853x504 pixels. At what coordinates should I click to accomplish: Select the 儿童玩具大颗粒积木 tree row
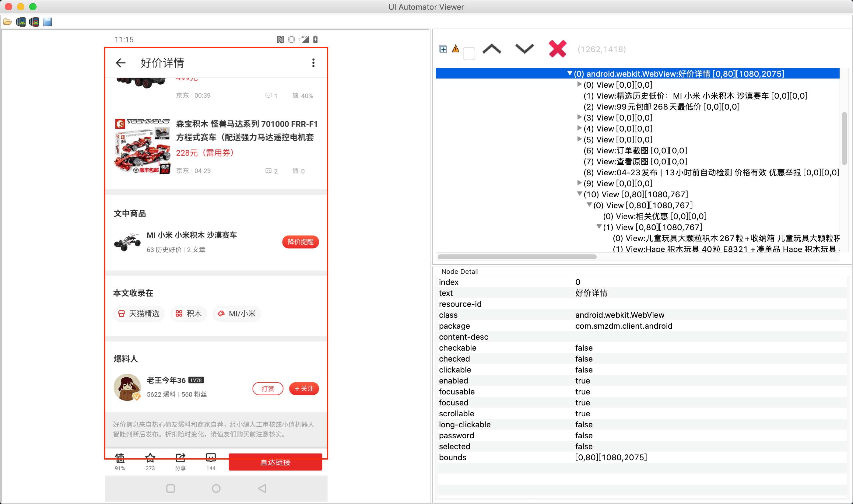point(726,238)
